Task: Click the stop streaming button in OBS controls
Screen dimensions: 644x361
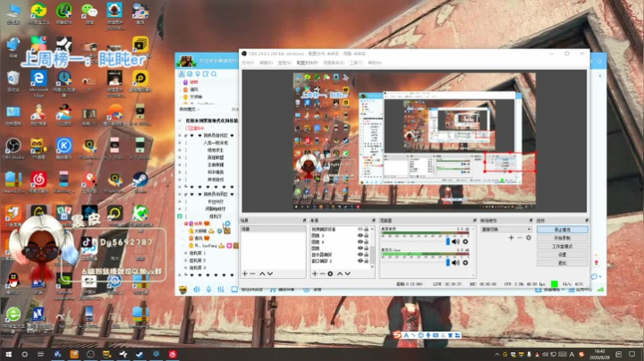Action: (563, 230)
